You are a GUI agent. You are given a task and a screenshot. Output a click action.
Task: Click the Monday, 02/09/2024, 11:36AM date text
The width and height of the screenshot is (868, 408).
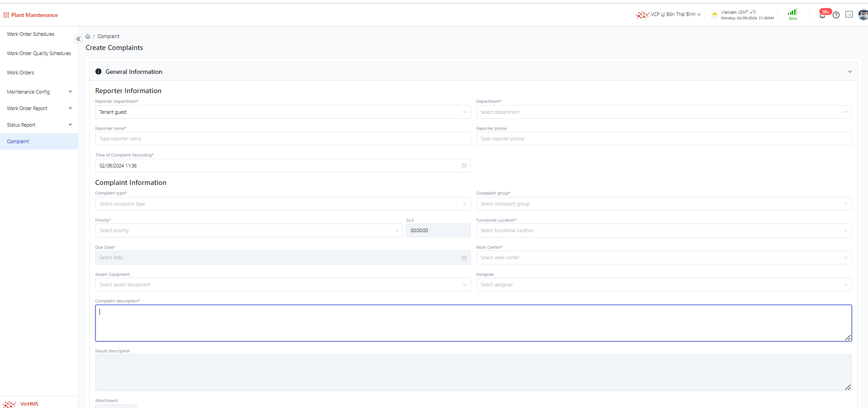[747, 18]
